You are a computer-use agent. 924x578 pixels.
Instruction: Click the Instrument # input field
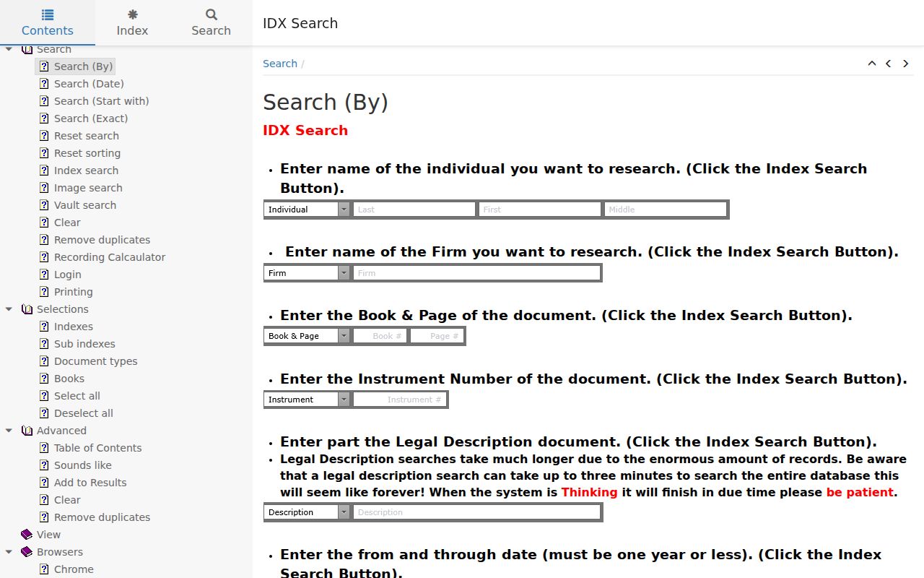[x=401, y=400]
